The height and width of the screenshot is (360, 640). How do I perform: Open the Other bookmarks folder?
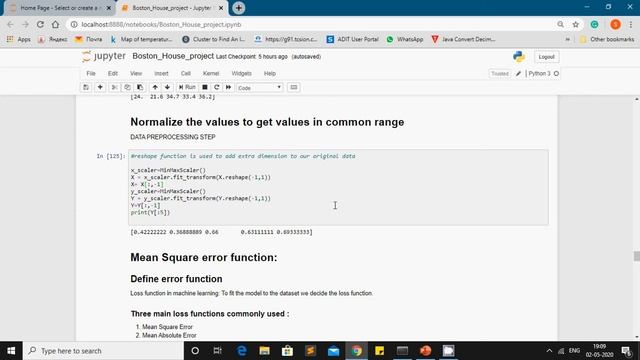607,39
